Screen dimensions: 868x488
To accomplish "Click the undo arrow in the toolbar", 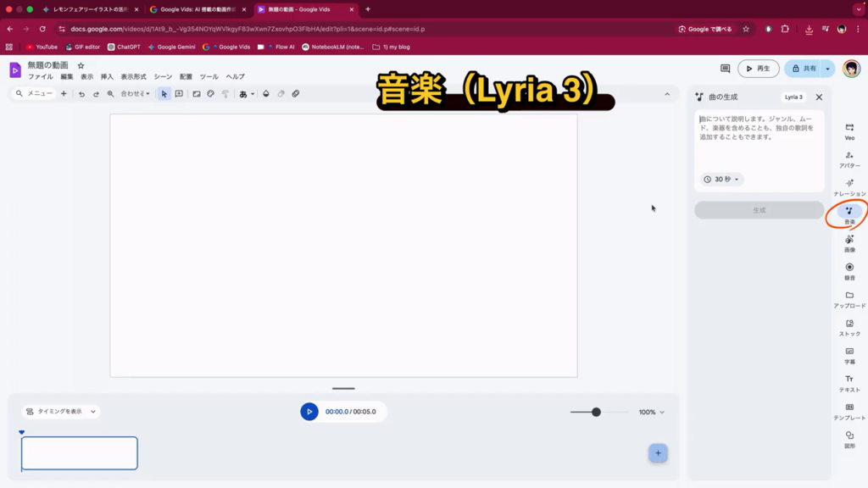I will 81,94.
